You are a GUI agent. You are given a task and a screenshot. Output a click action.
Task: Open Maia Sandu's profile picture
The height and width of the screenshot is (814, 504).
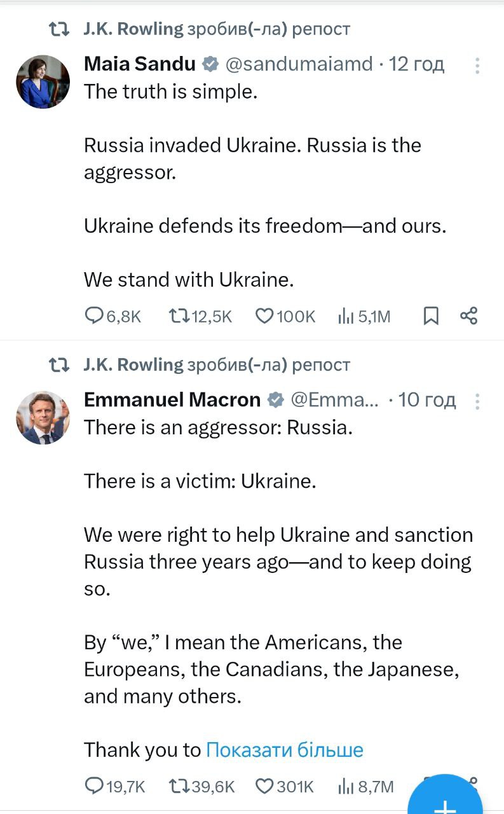click(43, 81)
